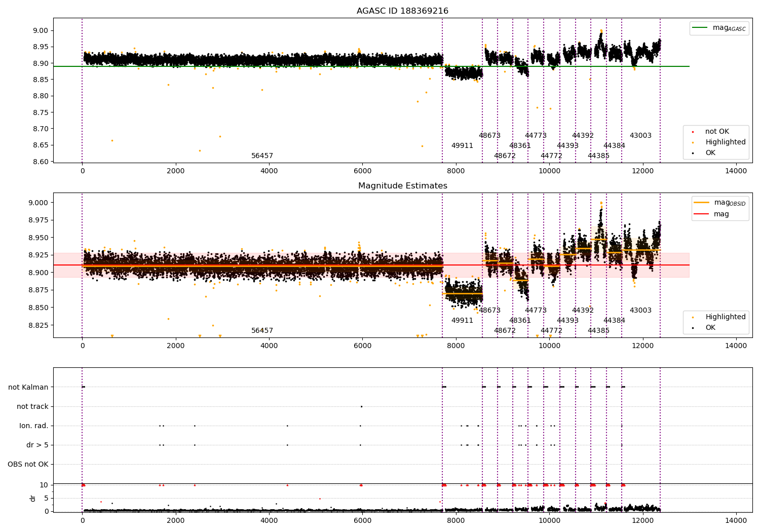Click the 8.60 y-axis tick in top plot
The image size is (760, 532).
pyautogui.click(x=41, y=162)
